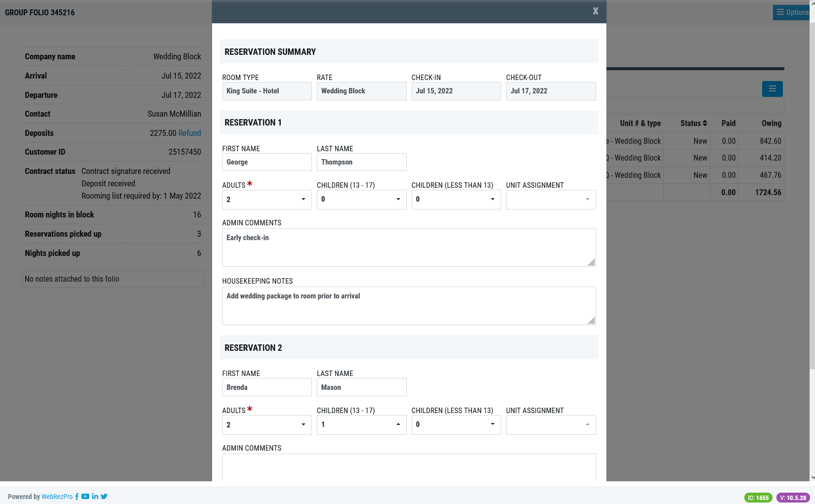Click the Facebook icon in the footer
The image size is (815, 504).
77,497
